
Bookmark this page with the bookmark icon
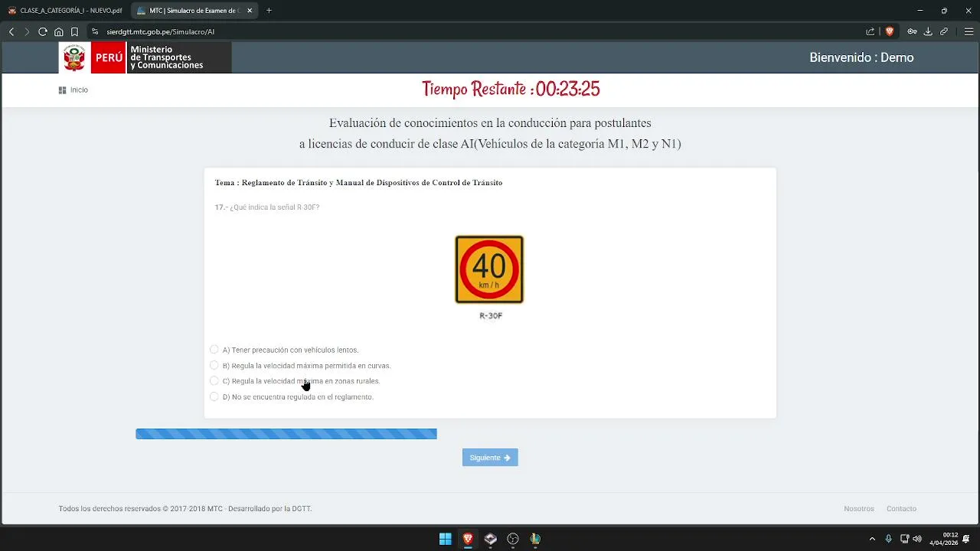[x=74, y=31]
